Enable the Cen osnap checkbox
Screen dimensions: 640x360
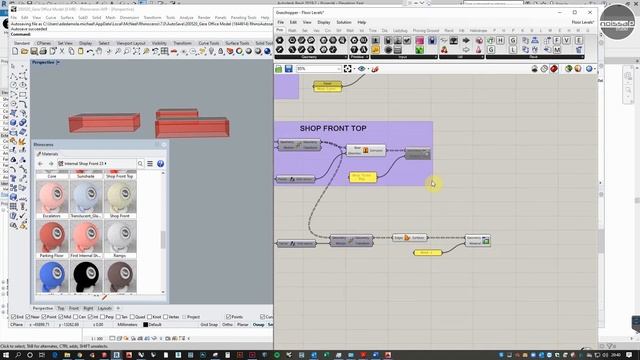pyautogui.click(x=75, y=317)
